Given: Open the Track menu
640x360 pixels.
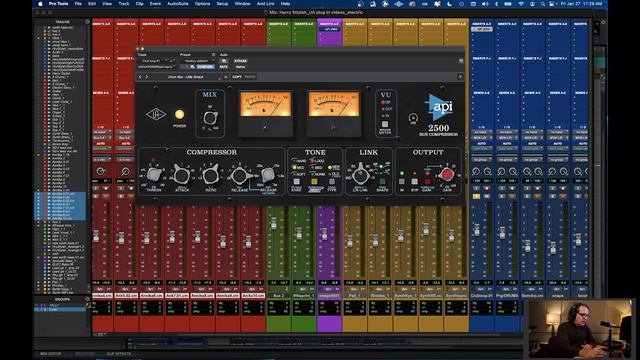Looking at the screenshot, I should click(x=124, y=4).
